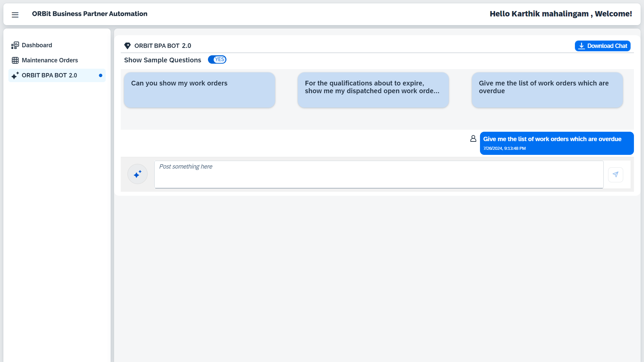The width and height of the screenshot is (644, 362).
Task: Click the Dashboard sidebar icon
Action: coord(15,45)
